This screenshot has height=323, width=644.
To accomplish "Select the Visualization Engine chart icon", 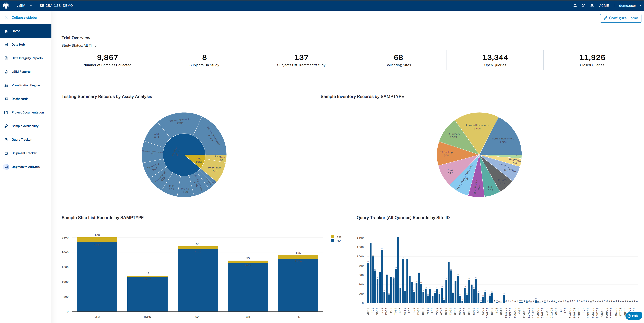I will (x=6, y=85).
